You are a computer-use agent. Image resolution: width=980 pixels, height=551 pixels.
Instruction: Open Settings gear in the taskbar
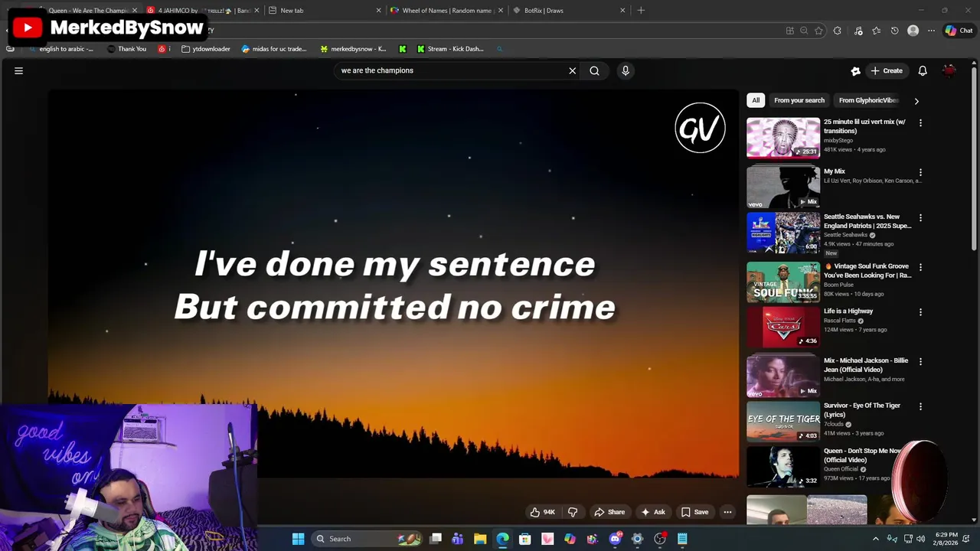(x=637, y=539)
